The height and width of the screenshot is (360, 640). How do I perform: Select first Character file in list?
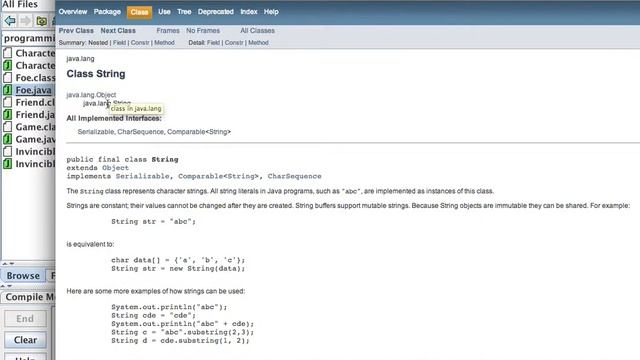tap(35, 53)
